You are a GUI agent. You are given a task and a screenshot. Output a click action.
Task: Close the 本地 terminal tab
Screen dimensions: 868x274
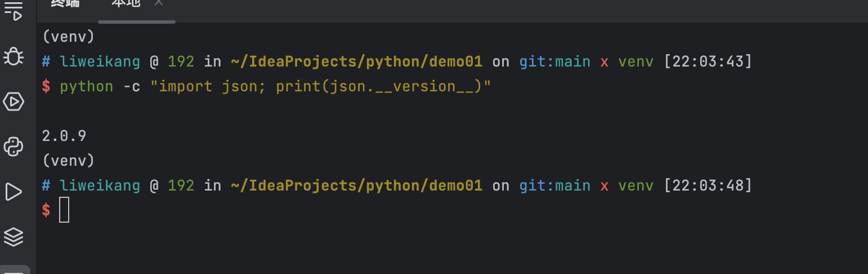pyautogui.click(x=159, y=3)
